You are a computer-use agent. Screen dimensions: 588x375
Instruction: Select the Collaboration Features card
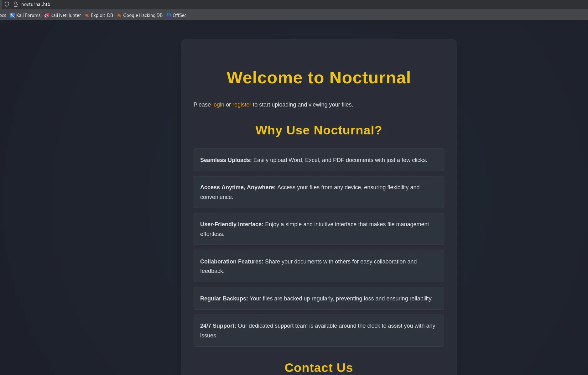point(319,266)
